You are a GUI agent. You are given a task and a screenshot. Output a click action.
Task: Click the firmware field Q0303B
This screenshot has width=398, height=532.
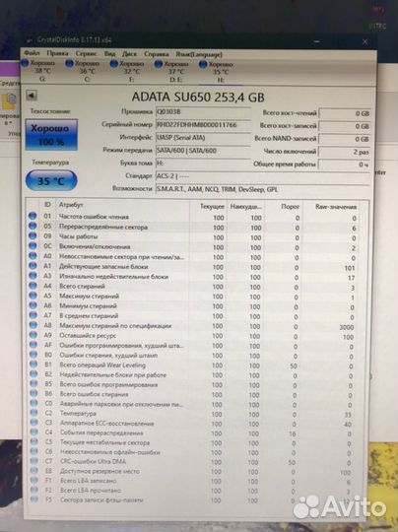(203, 112)
